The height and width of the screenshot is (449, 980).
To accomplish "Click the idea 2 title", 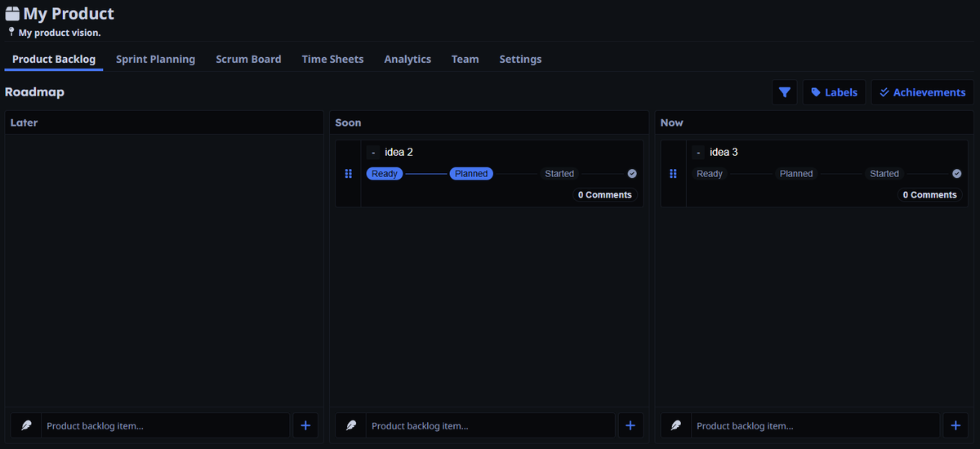I will tap(399, 152).
